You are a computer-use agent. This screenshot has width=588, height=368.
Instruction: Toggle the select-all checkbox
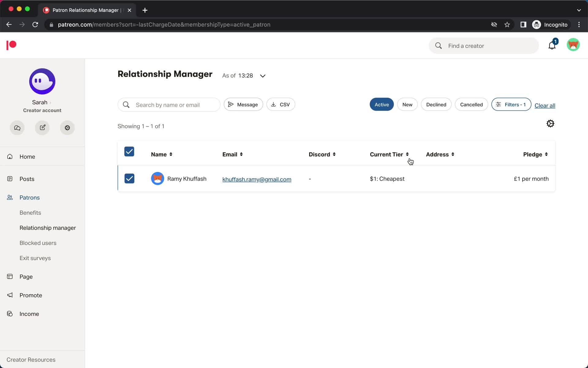129,151
